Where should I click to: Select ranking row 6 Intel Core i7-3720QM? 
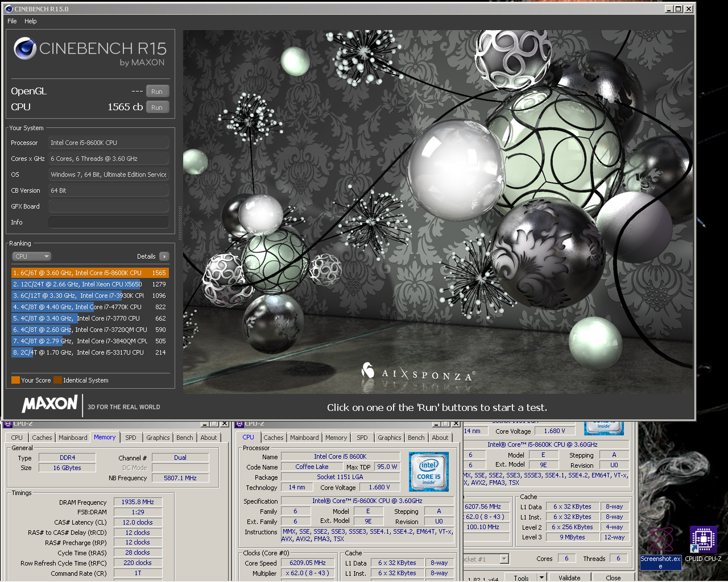click(90, 330)
